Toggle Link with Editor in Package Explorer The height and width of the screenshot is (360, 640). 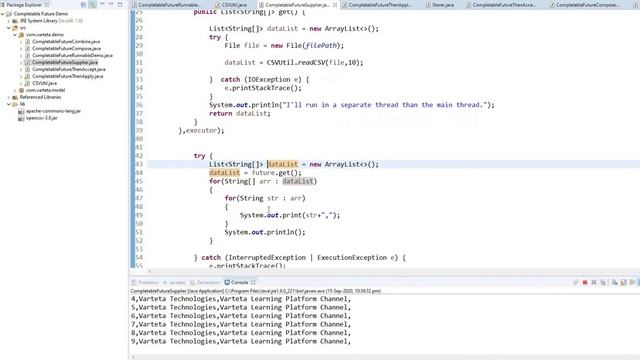tap(93, 4)
